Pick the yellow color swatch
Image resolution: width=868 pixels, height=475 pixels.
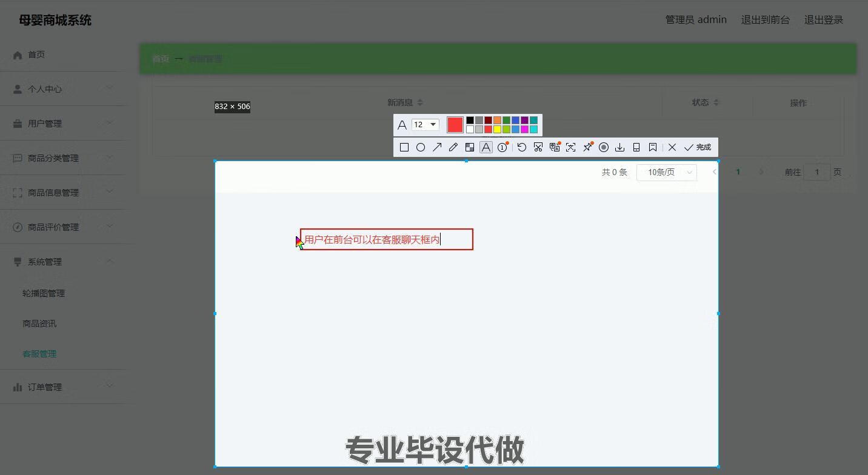(x=497, y=129)
